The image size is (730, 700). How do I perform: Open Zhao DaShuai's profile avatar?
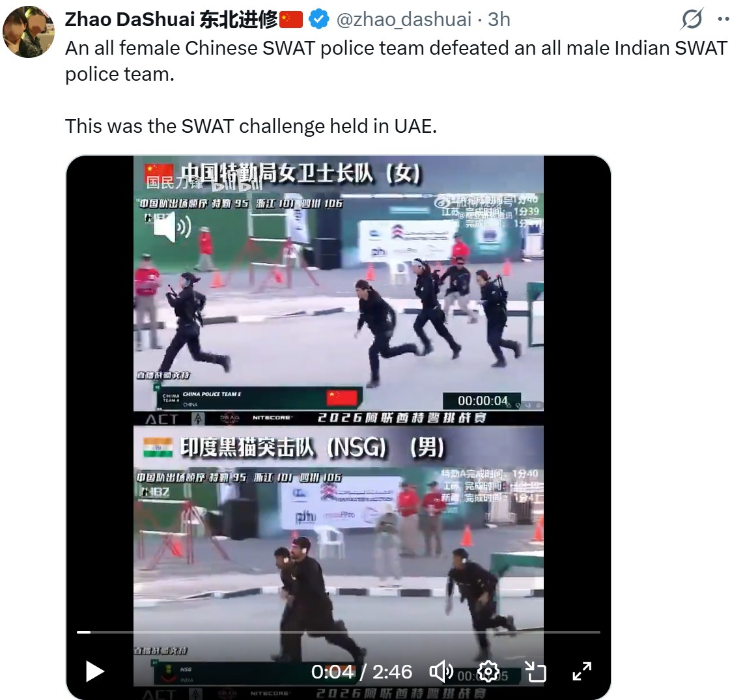point(29,32)
